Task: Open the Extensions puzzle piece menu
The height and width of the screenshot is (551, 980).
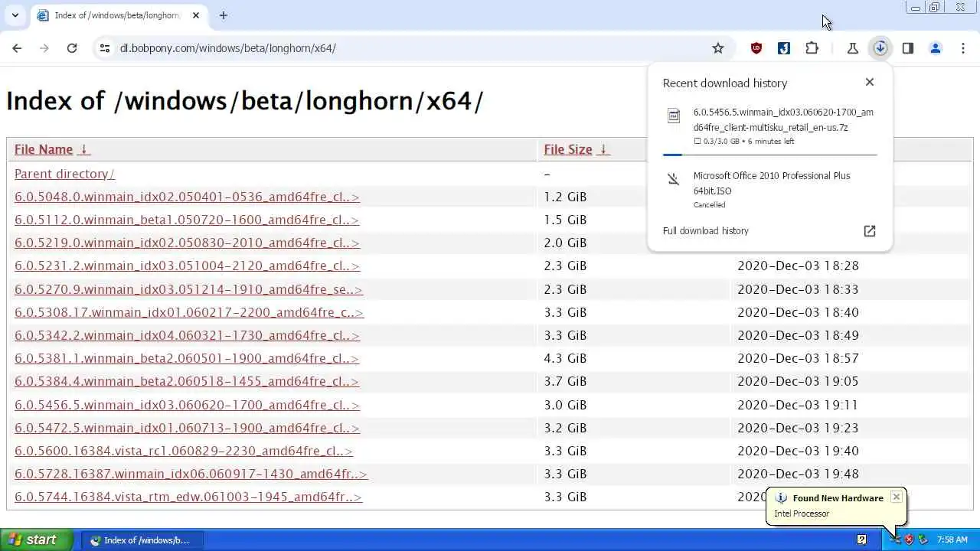Action: click(x=812, y=48)
